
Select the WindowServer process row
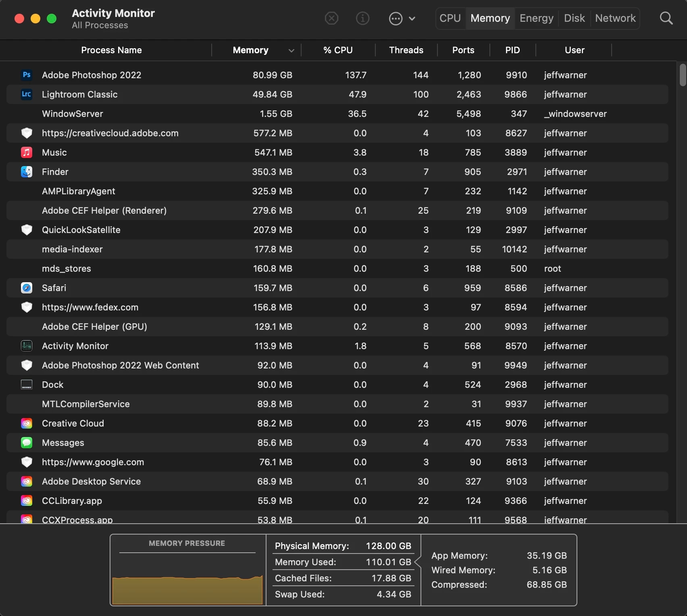click(337, 114)
